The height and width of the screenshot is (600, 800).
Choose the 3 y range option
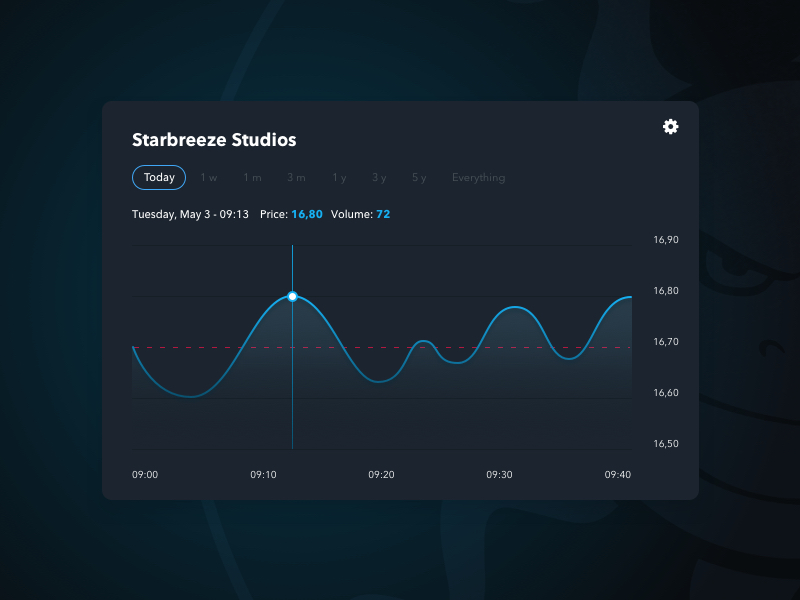(379, 178)
